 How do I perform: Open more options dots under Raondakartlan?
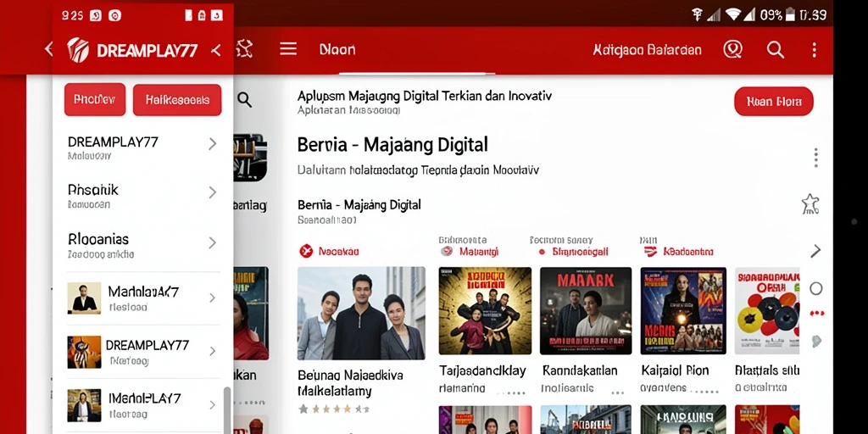point(617,393)
